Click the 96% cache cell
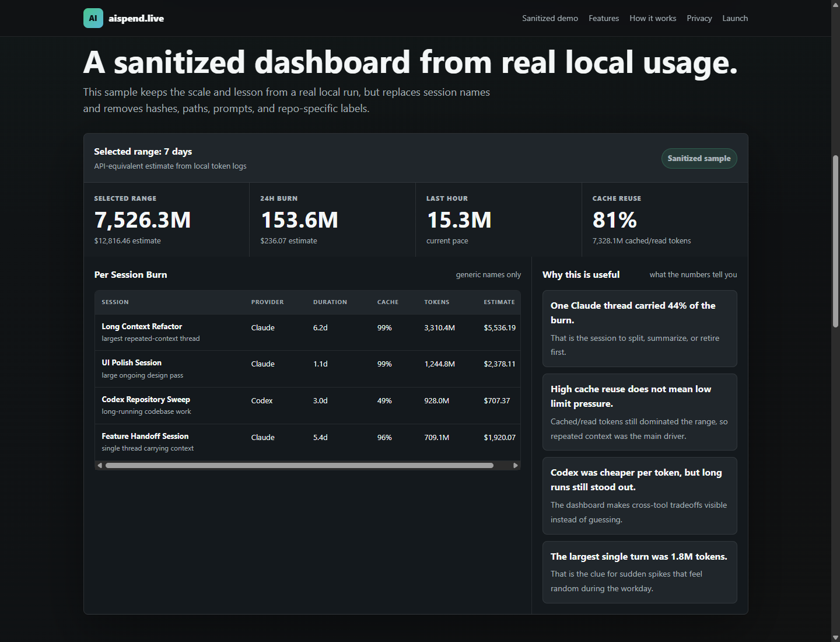The image size is (840, 642). tap(384, 438)
